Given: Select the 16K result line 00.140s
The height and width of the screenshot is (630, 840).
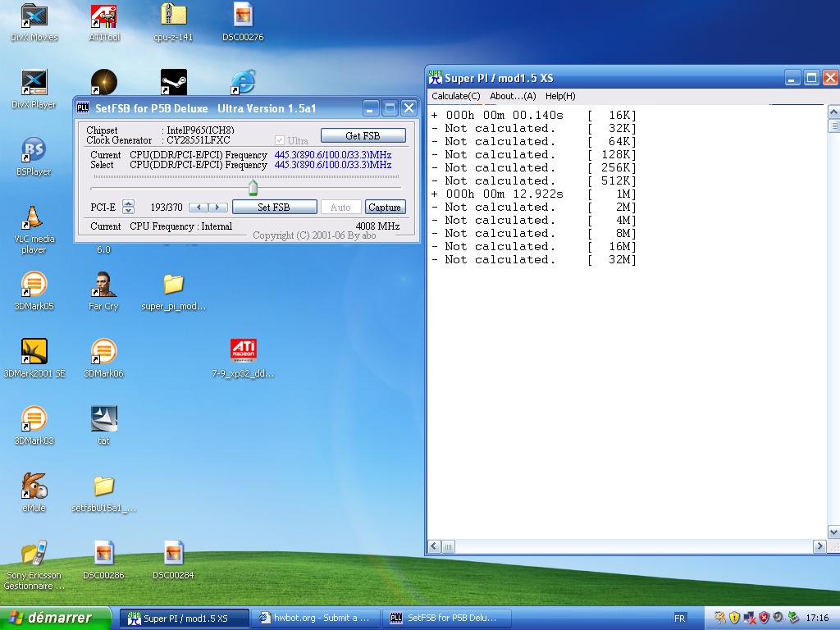Looking at the screenshot, I should point(533,115).
